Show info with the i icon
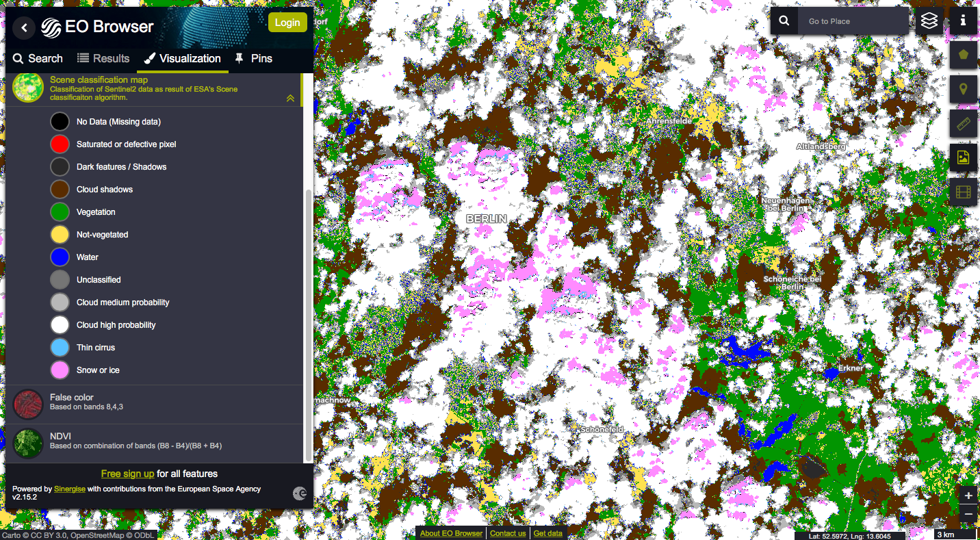This screenshot has width=980, height=540. point(963,21)
